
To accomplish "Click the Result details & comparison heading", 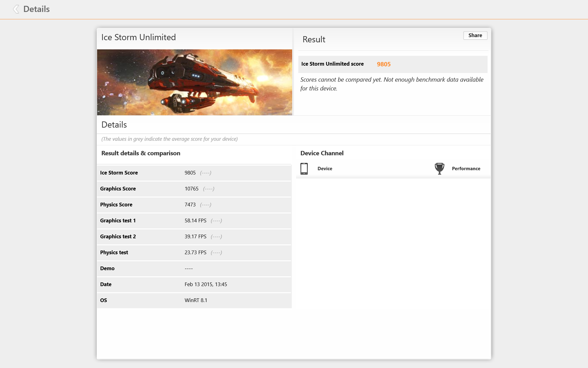I will (x=141, y=153).
